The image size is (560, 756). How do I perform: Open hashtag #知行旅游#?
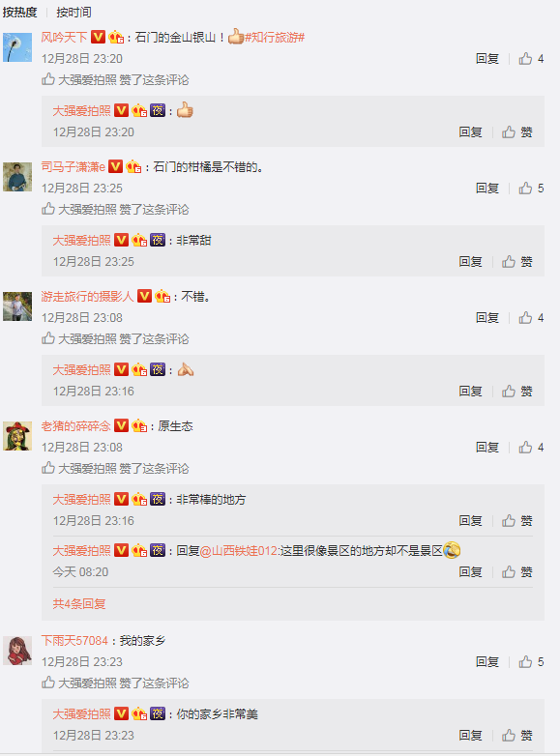(x=275, y=38)
